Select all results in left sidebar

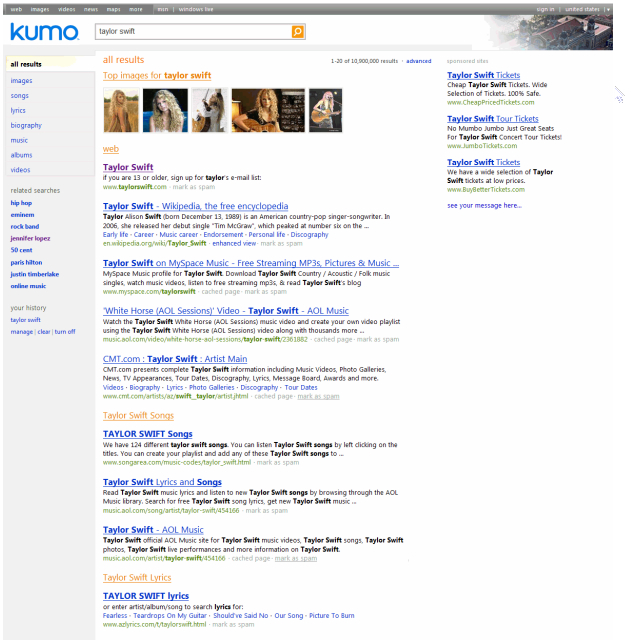click(x=51, y=64)
